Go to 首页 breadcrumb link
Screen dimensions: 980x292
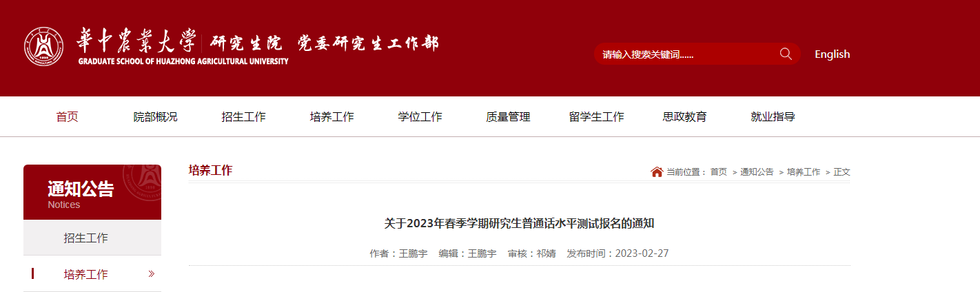pyautogui.click(x=718, y=172)
